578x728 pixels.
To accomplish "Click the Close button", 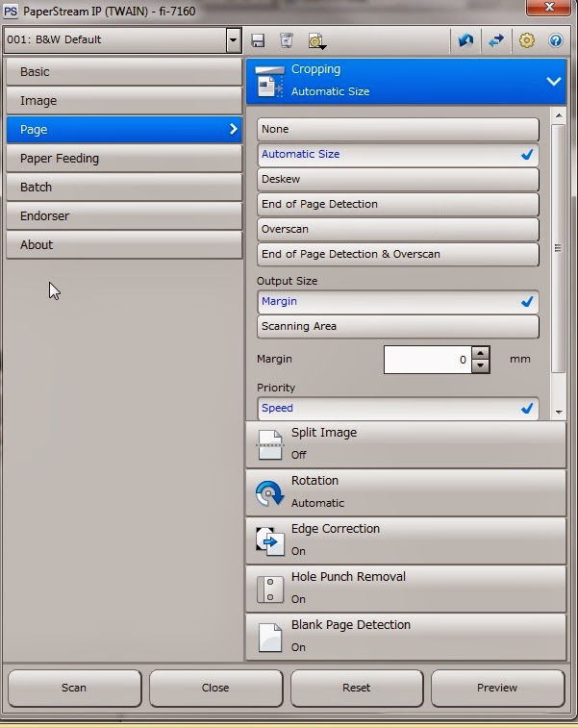I will click(x=215, y=688).
